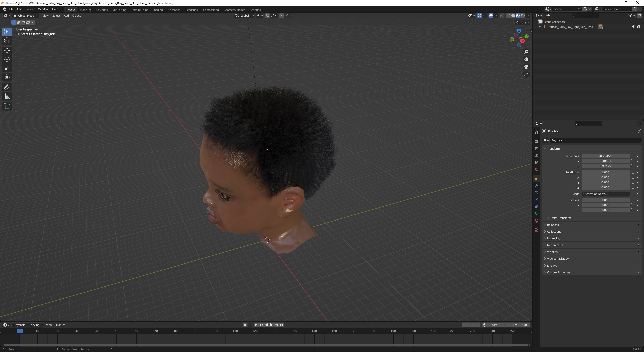Open the timeline Playback popover
The width and height of the screenshot is (644, 352).
20,325
